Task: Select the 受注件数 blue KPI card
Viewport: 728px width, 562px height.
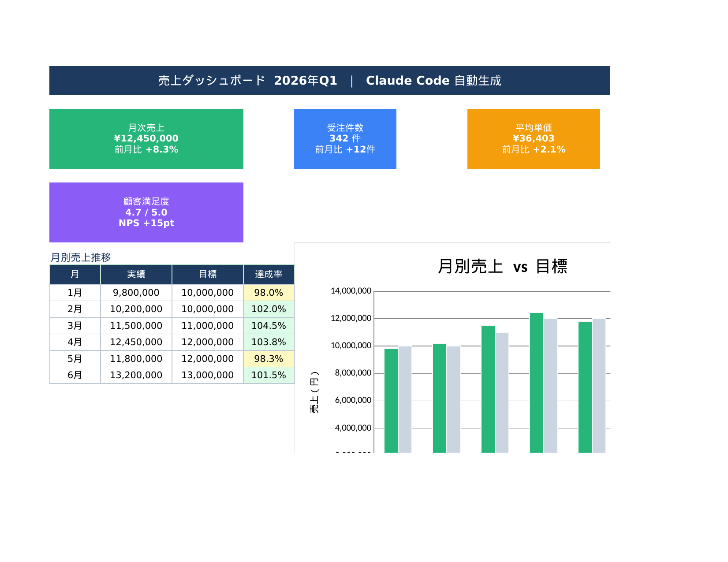Action: 345,138
